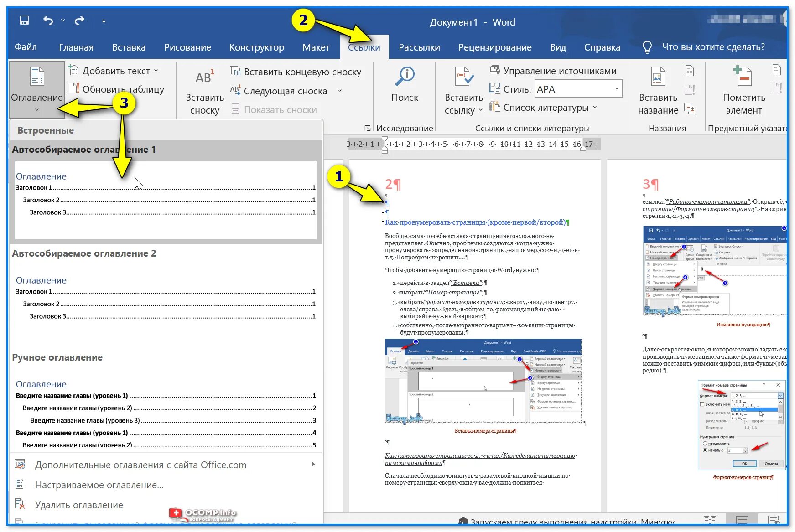
Task: Save the document via the floppy icon
Action: pos(24,21)
